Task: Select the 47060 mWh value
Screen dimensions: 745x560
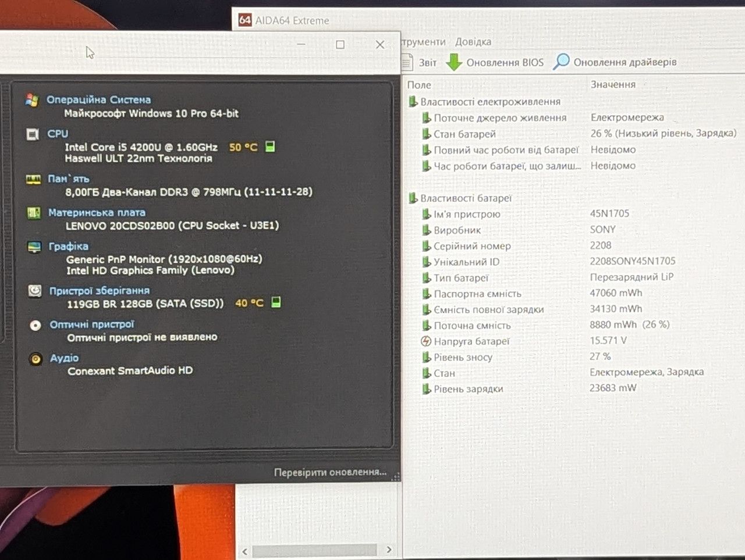Action: click(616, 293)
